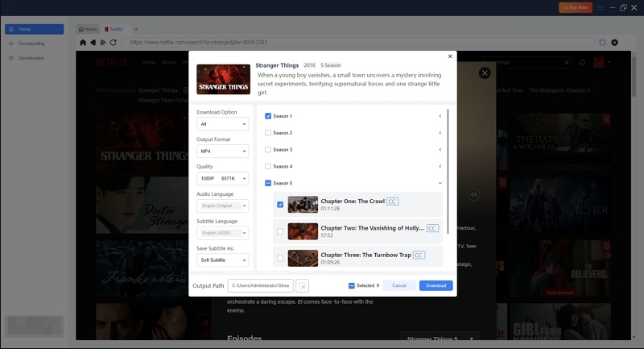Toggle Season 5 checkbox

coord(268,183)
